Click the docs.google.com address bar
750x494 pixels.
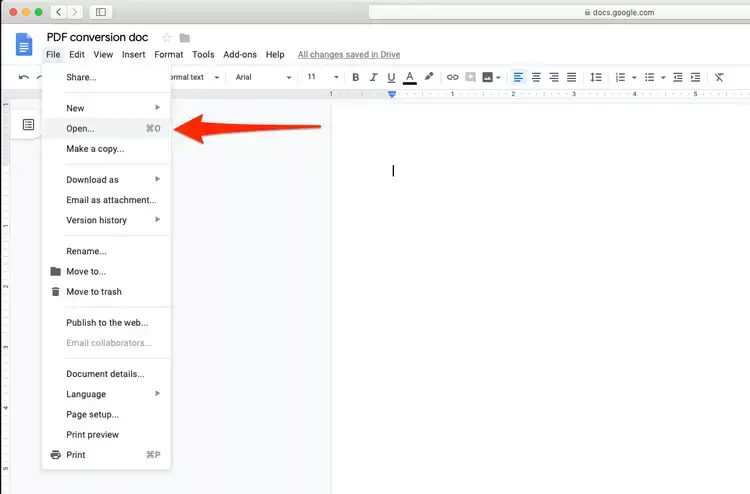[x=559, y=12]
